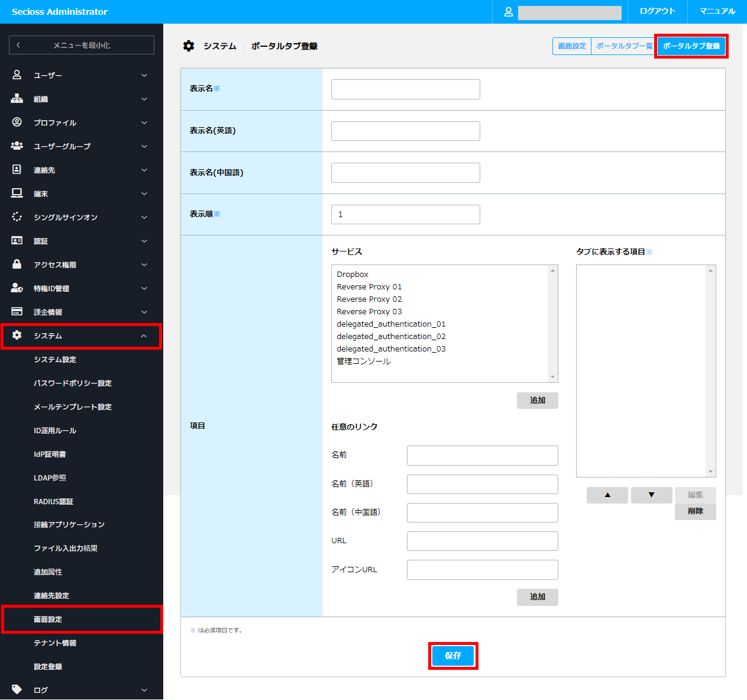Screen dimensions: 747x700
Task: Click the シングルサインオン spinner icon
Action: point(17,217)
